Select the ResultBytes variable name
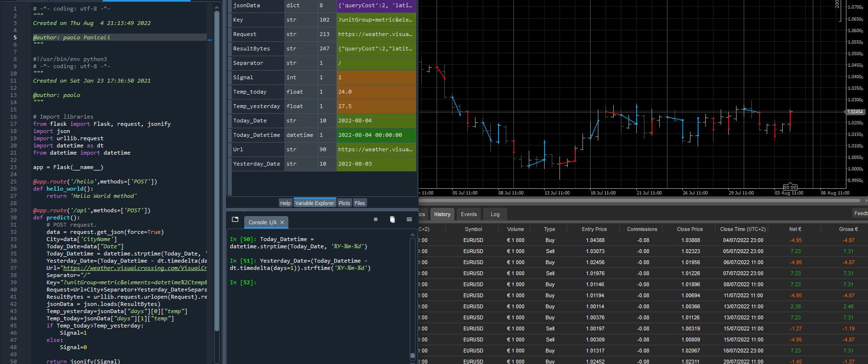 click(x=251, y=49)
